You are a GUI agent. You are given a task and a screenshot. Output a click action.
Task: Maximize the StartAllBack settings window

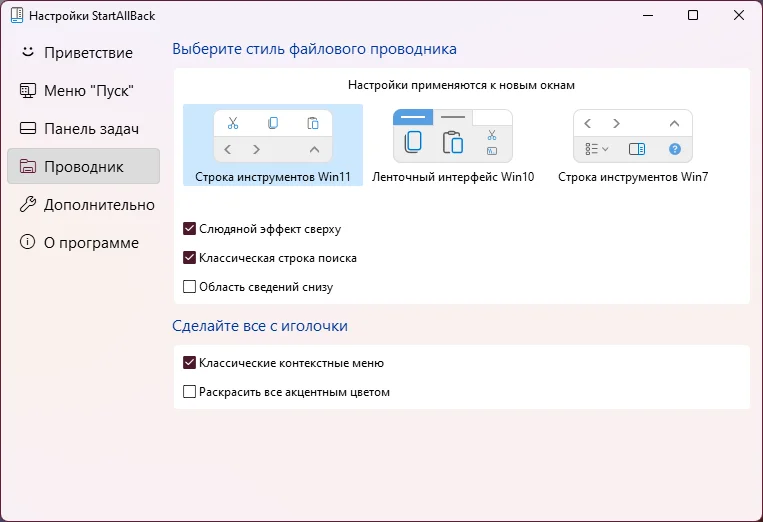[x=693, y=15]
